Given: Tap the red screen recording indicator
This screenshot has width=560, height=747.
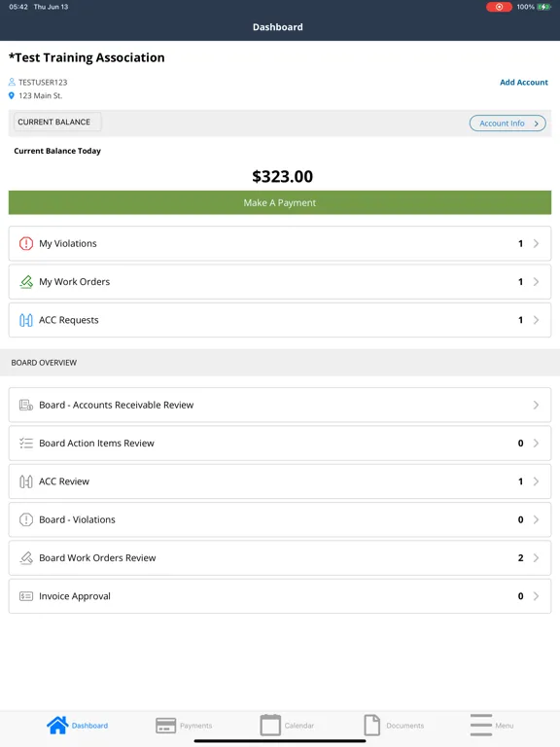Looking at the screenshot, I should [499, 7].
